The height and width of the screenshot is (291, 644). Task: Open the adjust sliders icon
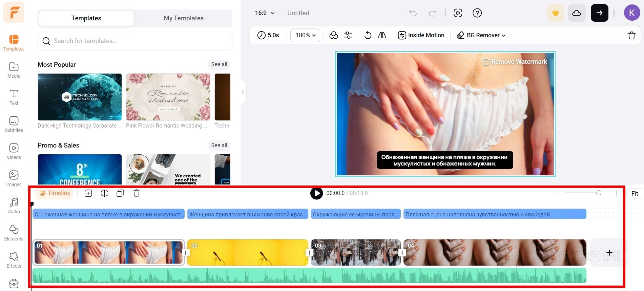coord(348,35)
